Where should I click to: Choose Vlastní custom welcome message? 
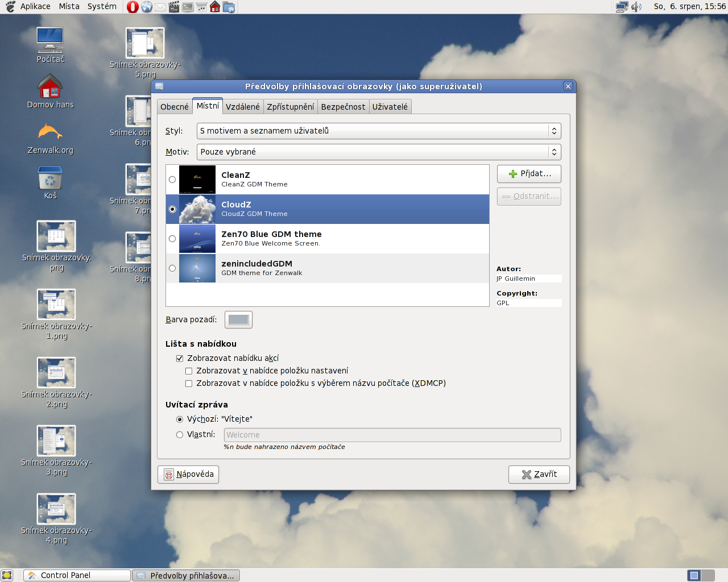tap(180, 434)
